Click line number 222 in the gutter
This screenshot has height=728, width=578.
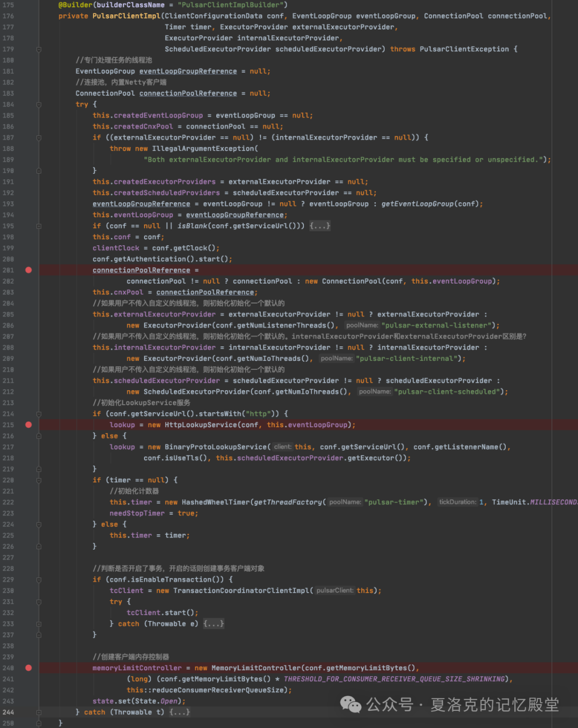point(9,502)
